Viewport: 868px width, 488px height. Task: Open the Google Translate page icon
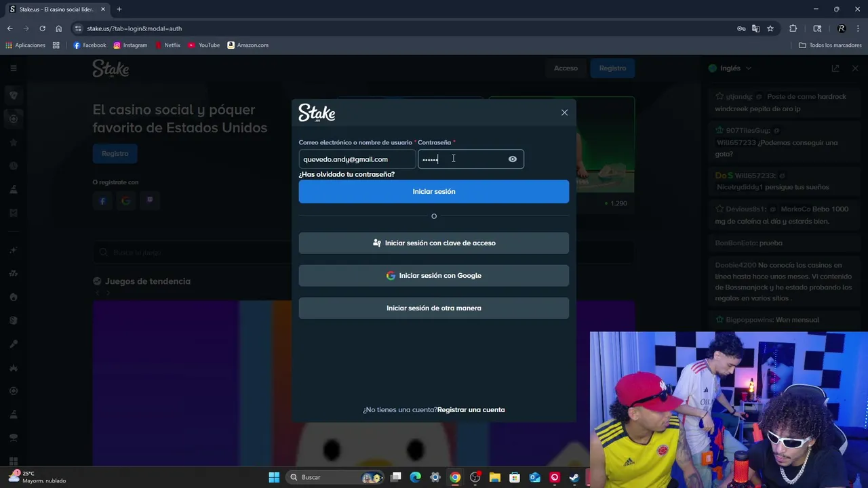[x=755, y=28]
